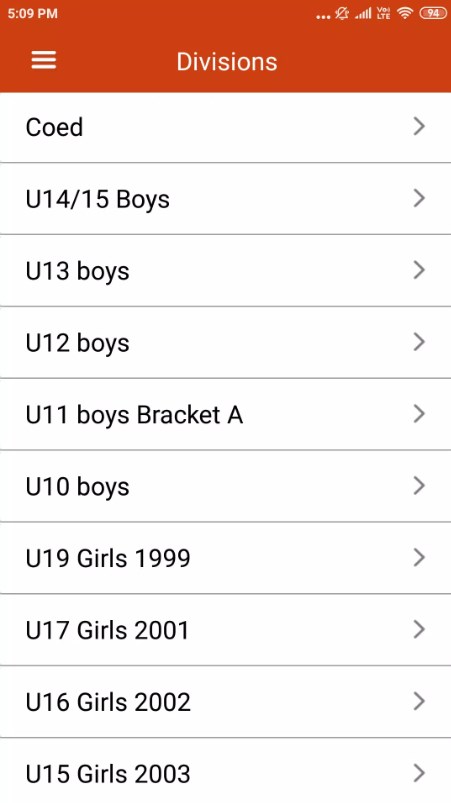Open the hamburger navigation menu
The image size is (451, 803).
(44, 60)
